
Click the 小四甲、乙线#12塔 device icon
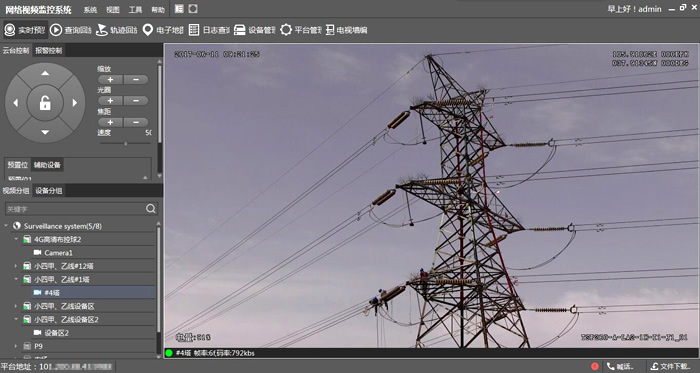27,266
